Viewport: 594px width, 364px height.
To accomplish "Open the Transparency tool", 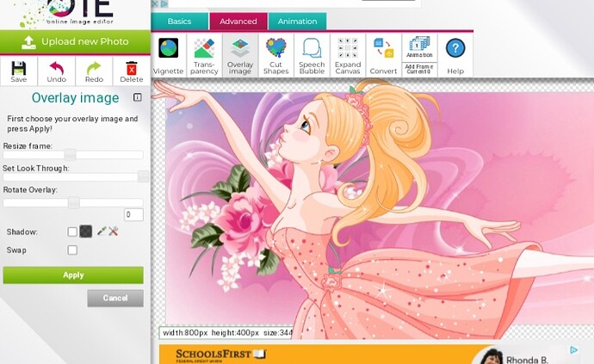I will [204, 54].
